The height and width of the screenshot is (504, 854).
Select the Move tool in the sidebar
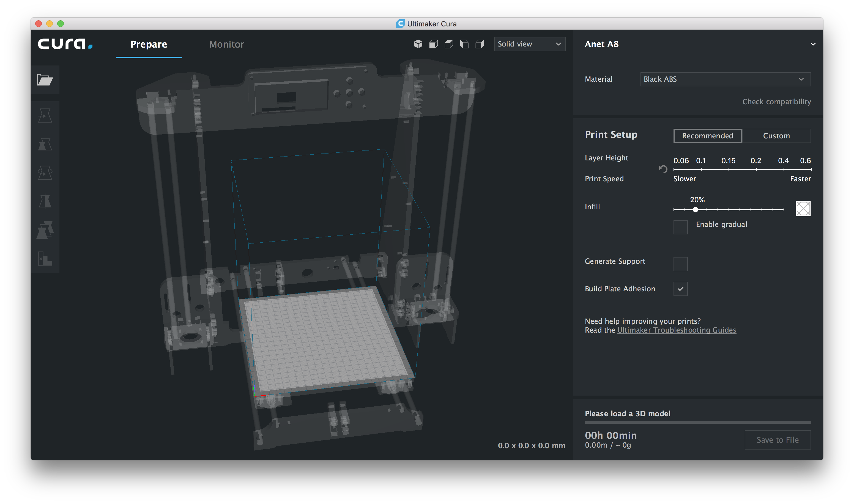45,116
